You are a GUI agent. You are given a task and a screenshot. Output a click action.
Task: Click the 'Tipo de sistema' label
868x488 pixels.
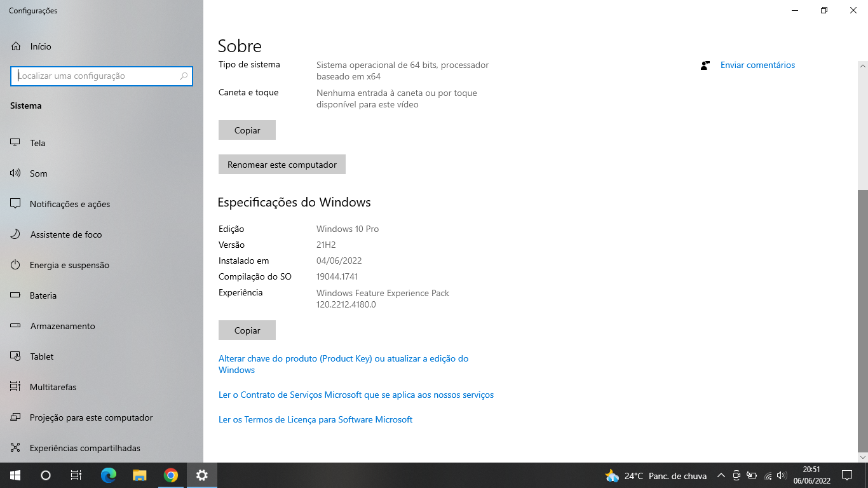249,64
